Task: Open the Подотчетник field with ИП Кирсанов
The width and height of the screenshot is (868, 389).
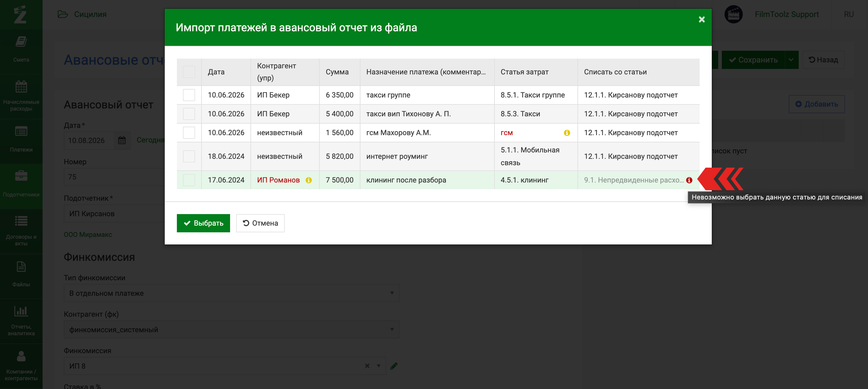Action: point(114,213)
